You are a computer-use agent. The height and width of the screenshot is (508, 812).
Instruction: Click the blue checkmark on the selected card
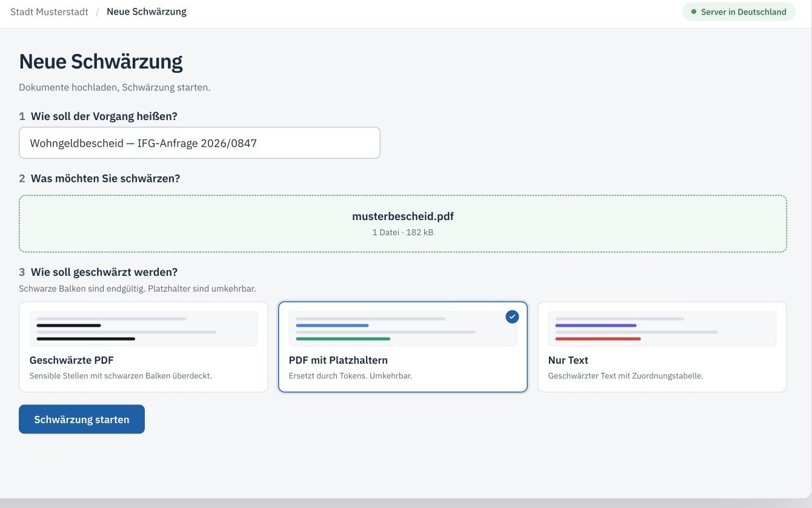(512, 316)
